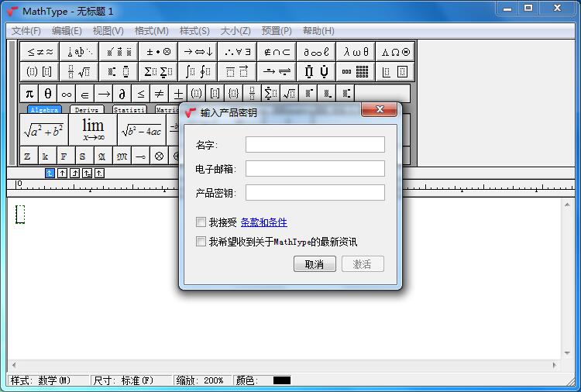
Task: Open the 帮助(H) menu
Action: pyautogui.click(x=318, y=31)
